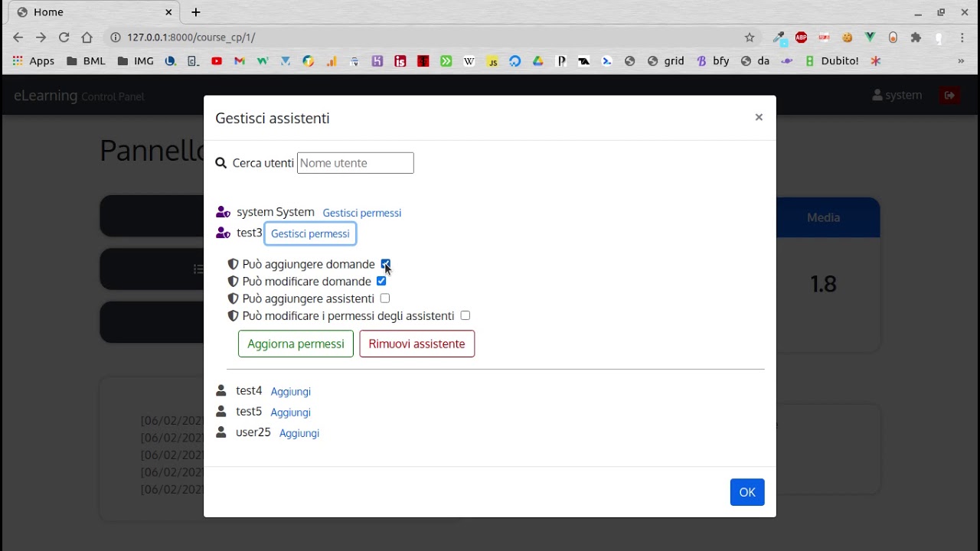This screenshot has height=551, width=980.
Task: Click shield icon next to 'Può aggiungere domande'
Action: click(x=234, y=264)
